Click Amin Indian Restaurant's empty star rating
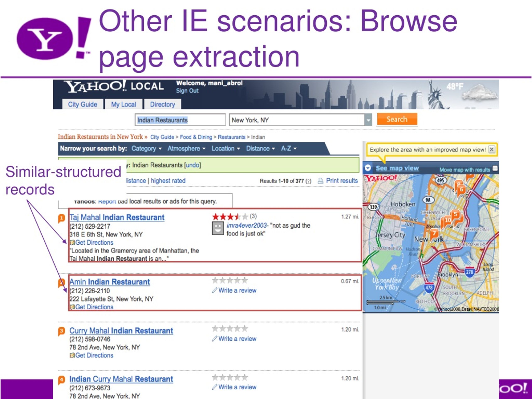Image resolution: width=532 pixels, height=399 pixels. 230,280
